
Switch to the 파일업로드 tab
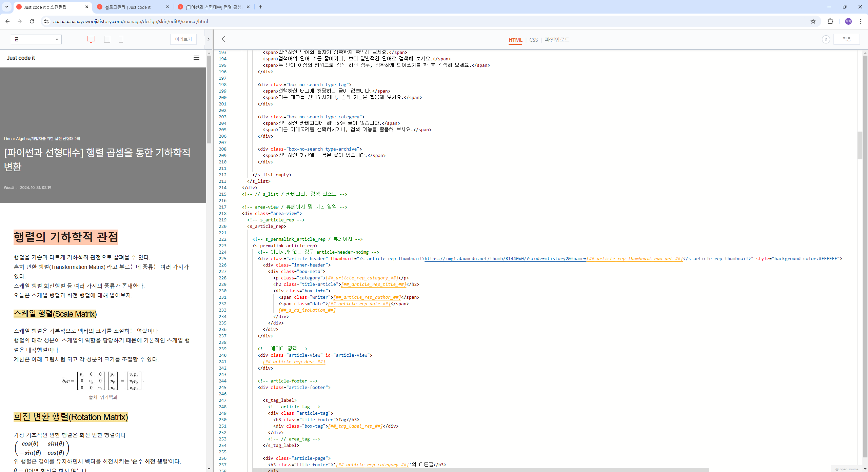coord(557,40)
